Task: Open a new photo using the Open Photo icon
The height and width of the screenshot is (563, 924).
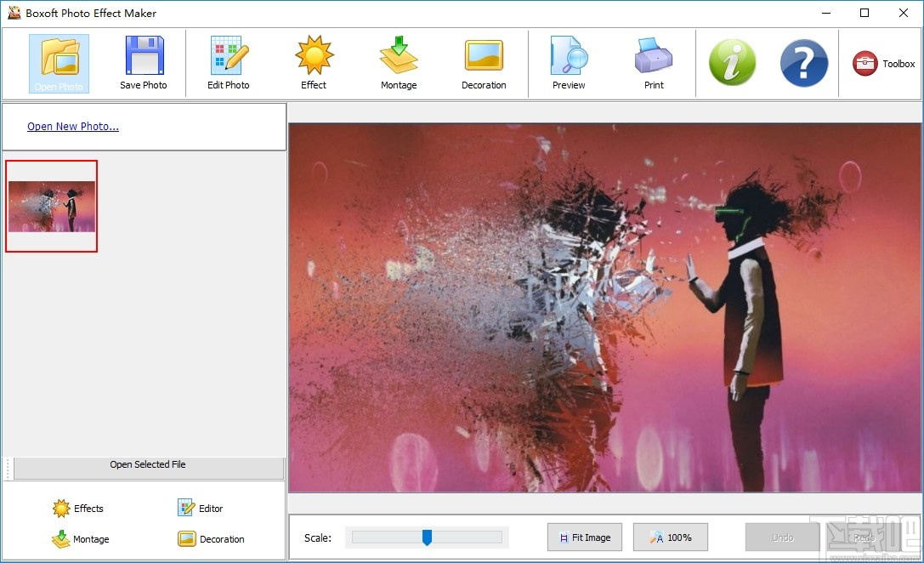Action: pyautogui.click(x=58, y=62)
